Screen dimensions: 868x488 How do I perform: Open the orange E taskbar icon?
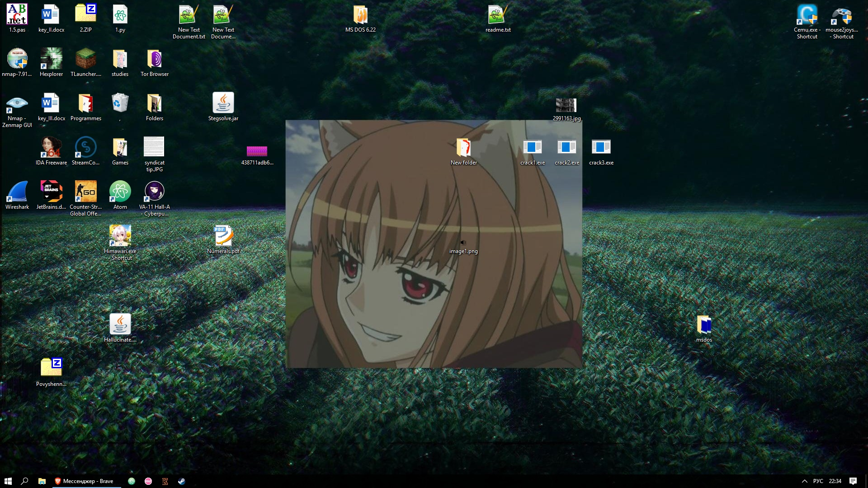coord(165,481)
